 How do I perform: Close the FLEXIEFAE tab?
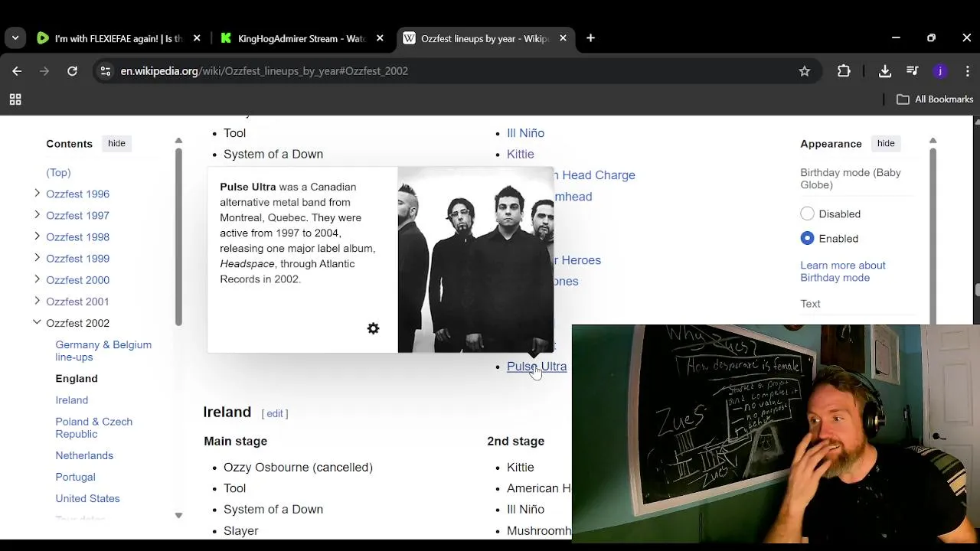[x=197, y=38]
